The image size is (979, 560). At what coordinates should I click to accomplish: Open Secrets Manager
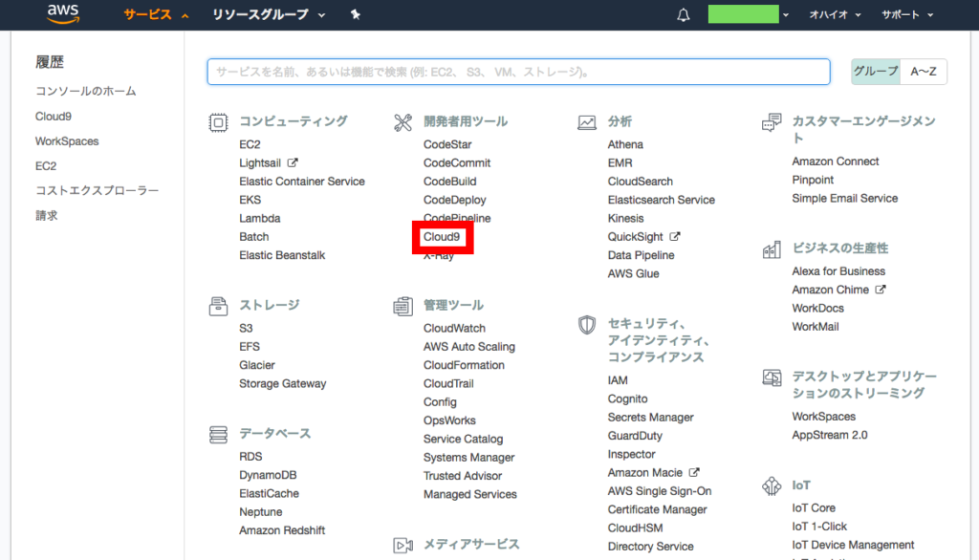coord(650,417)
